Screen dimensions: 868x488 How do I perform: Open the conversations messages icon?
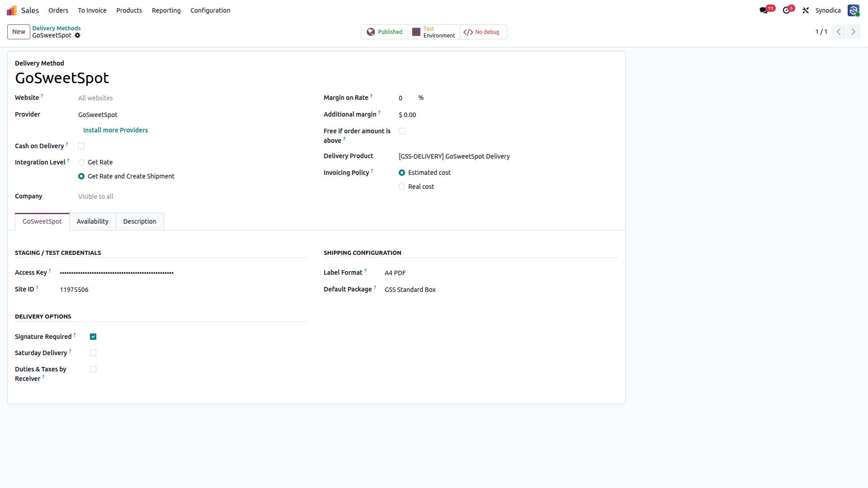click(764, 10)
